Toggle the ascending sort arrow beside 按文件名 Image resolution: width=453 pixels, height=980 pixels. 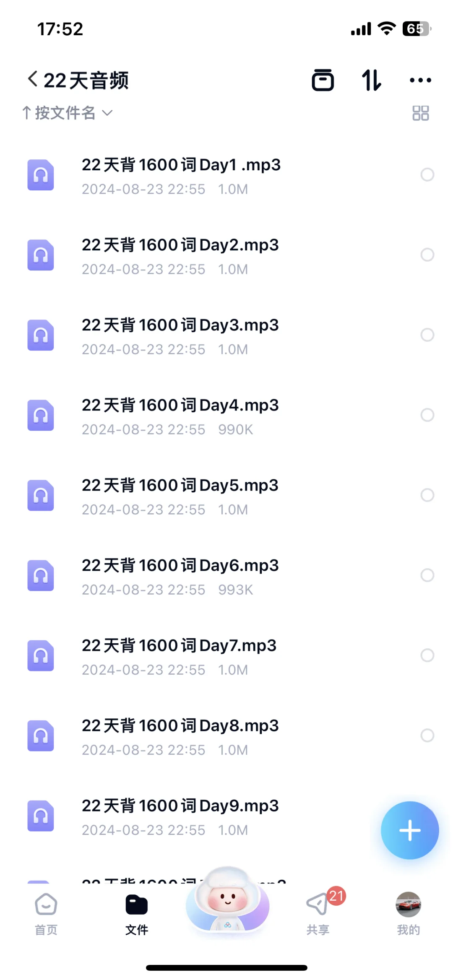pos(26,113)
